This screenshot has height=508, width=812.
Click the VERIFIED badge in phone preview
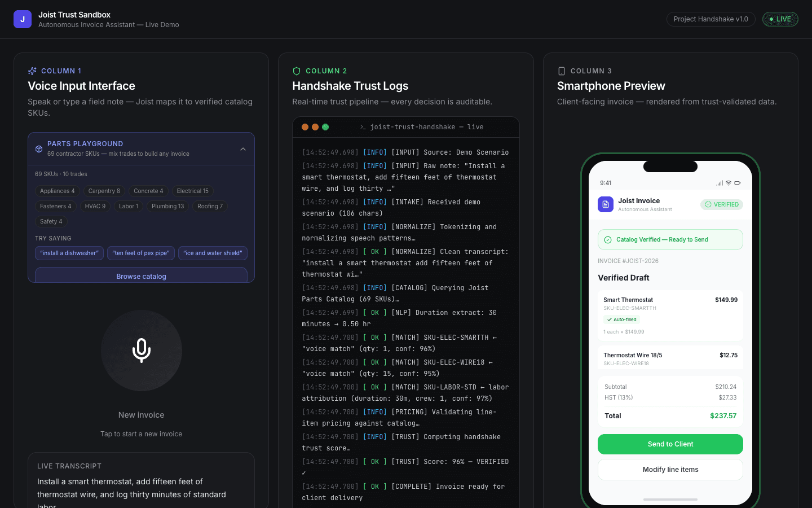tap(722, 204)
